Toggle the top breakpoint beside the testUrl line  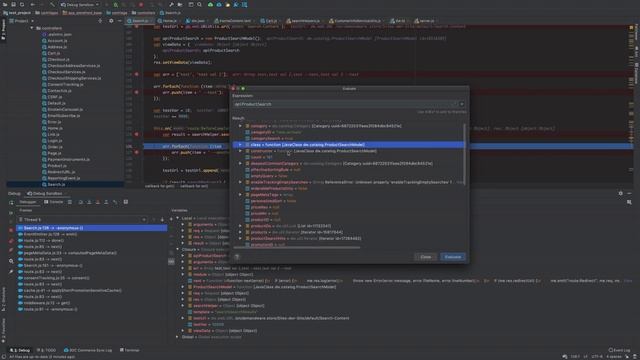[x=137, y=27]
